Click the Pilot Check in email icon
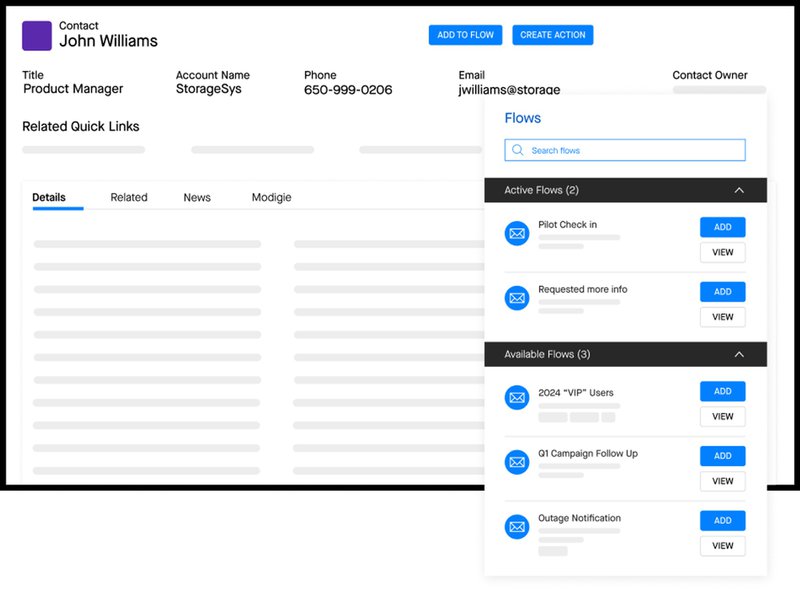 [517, 233]
